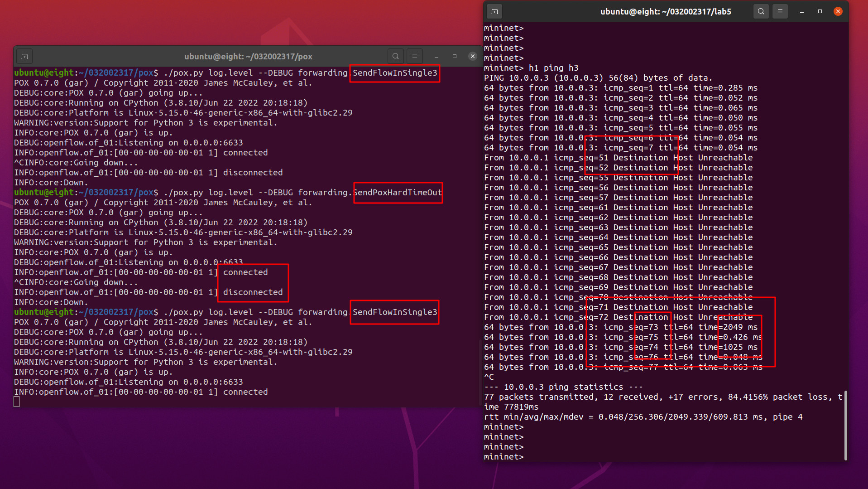The height and width of the screenshot is (489, 868).
Task: Select the icmp_seq=1 time=0.285 ms line
Action: tap(621, 88)
